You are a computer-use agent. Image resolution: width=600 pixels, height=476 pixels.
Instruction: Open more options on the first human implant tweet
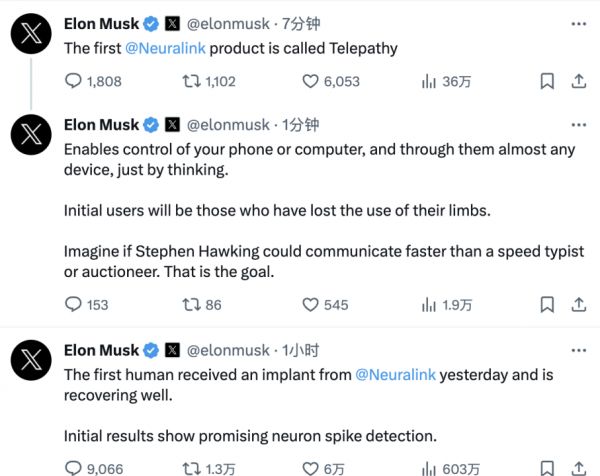click(577, 350)
